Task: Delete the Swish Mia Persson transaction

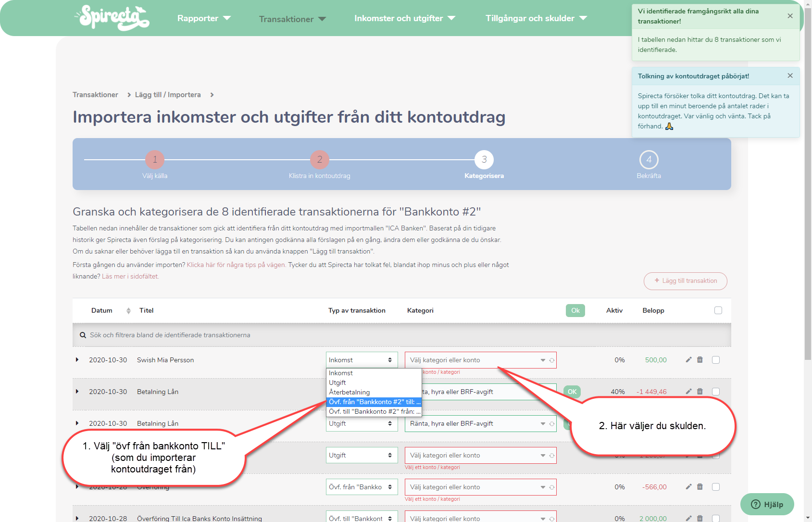Action: point(700,360)
